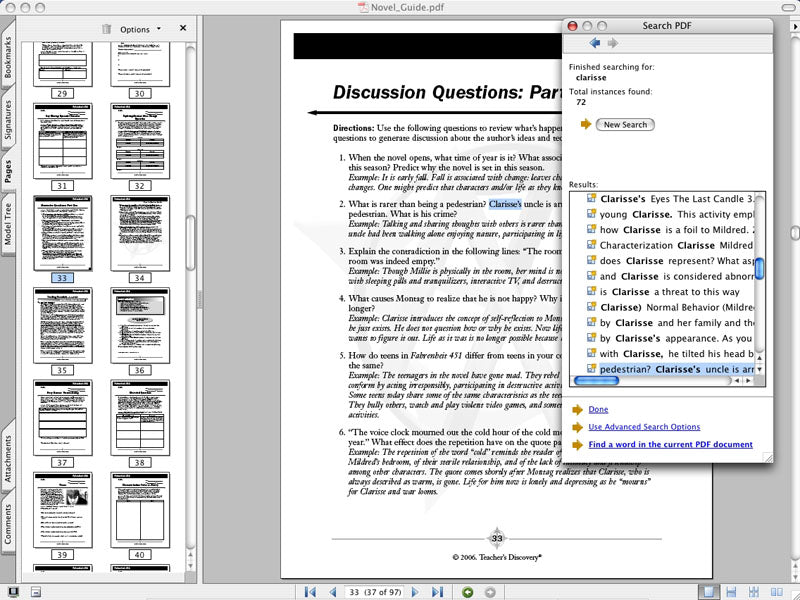Open the Options dropdown in Pages panel

point(140,29)
